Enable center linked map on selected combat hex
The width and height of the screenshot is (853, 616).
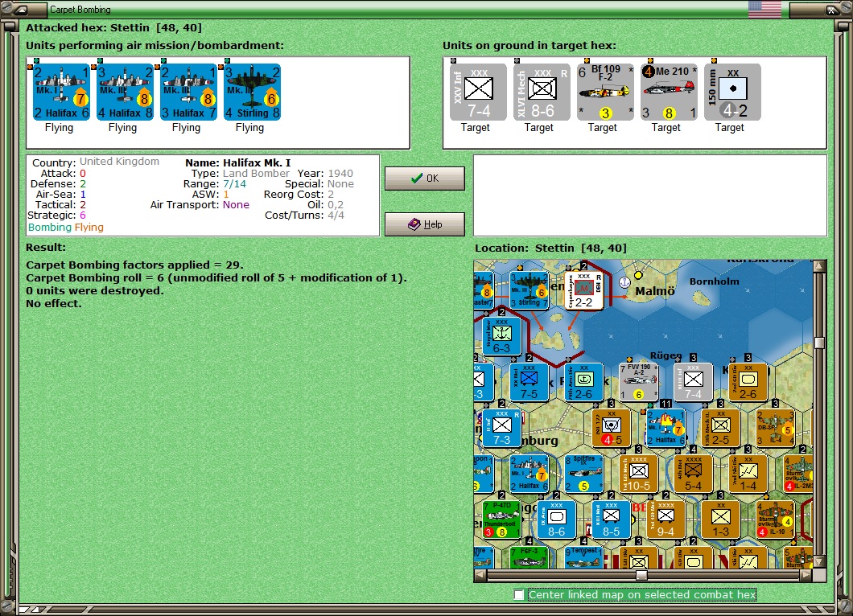[519, 595]
